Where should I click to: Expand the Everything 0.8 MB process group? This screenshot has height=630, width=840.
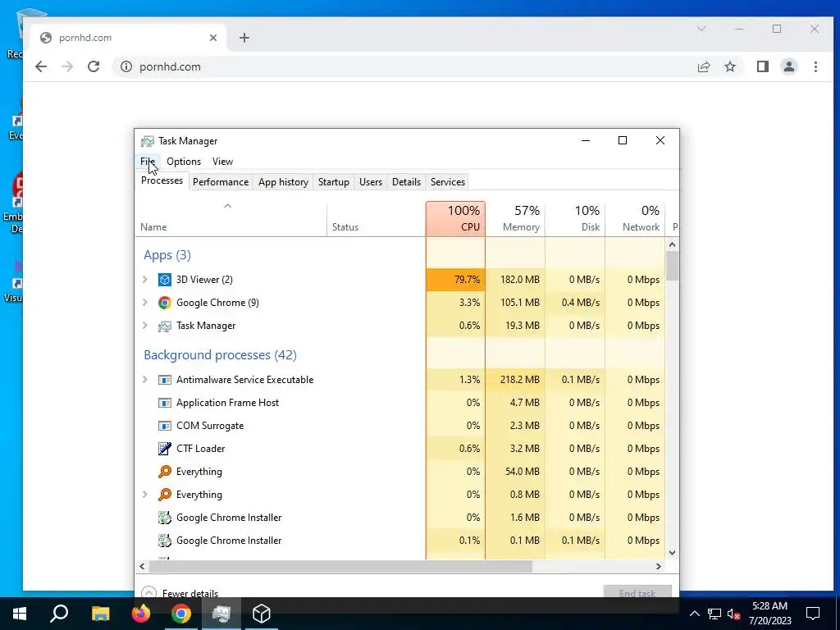tap(144, 495)
